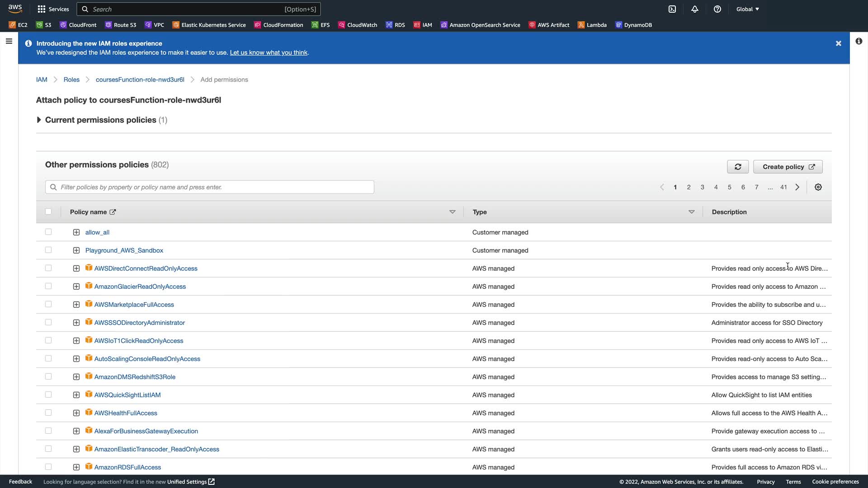Expand the AWSMarketplaceFullAccess policy details
Screen dimensions: 868x488
click(76, 305)
